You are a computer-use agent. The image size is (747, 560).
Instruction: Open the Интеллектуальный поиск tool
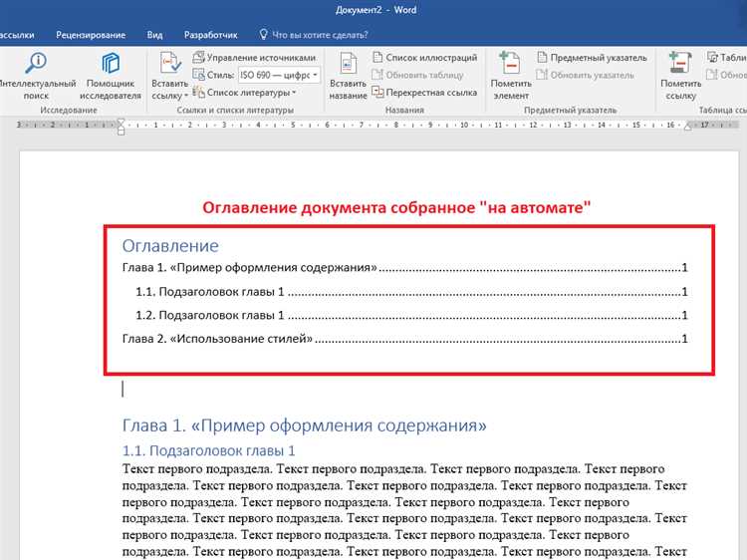click(x=36, y=76)
